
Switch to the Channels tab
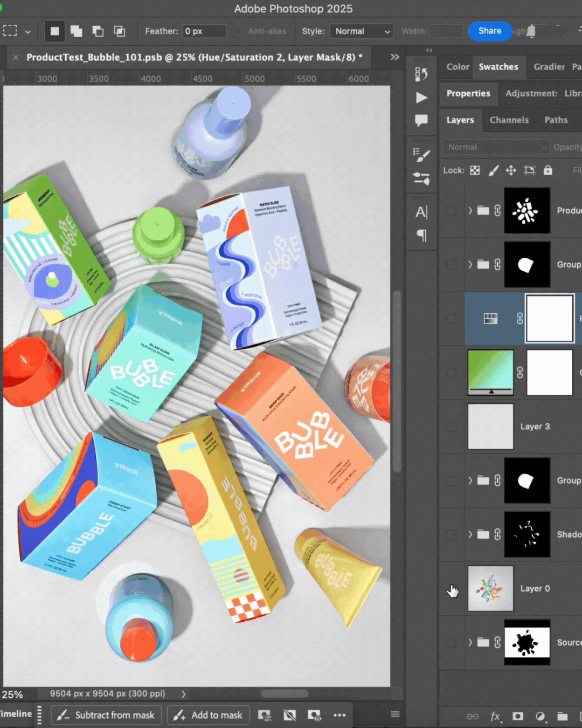pos(509,120)
